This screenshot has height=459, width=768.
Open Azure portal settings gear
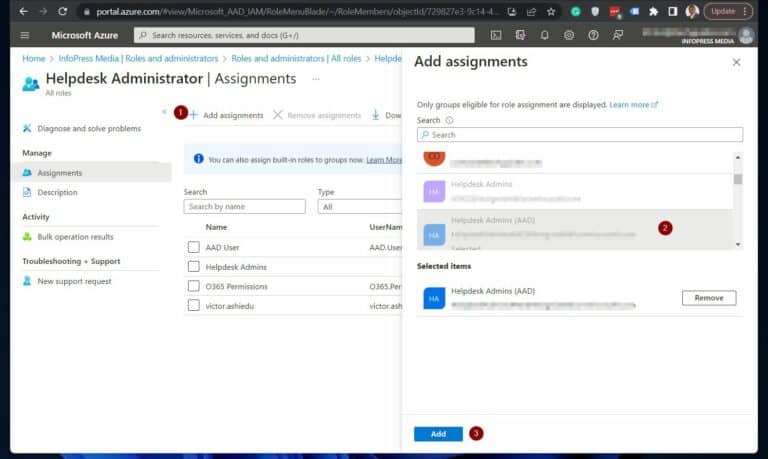click(x=569, y=35)
